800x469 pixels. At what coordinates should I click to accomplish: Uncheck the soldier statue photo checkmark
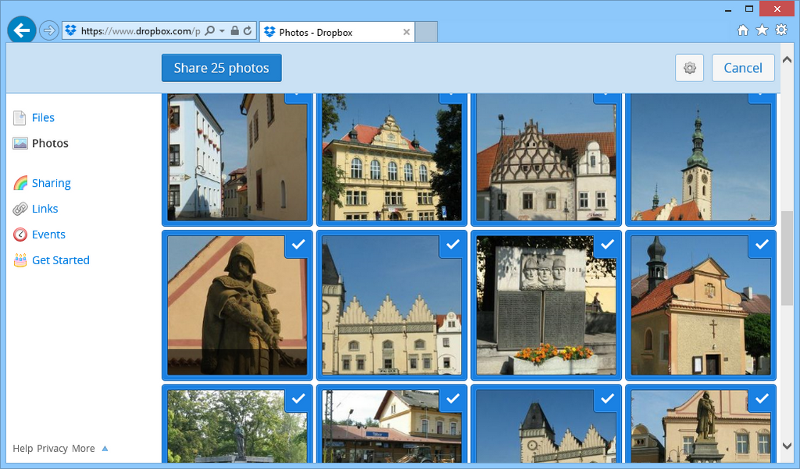[297, 244]
